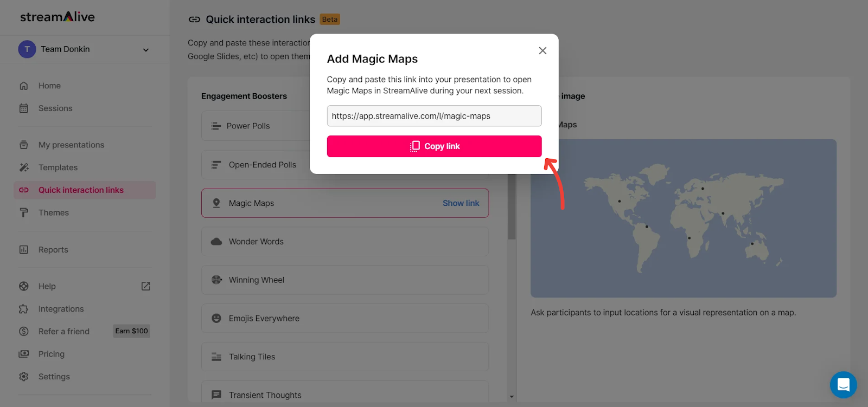Image resolution: width=868 pixels, height=407 pixels.
Task: Open the Pricing menu item
Action: coord(52,354)
